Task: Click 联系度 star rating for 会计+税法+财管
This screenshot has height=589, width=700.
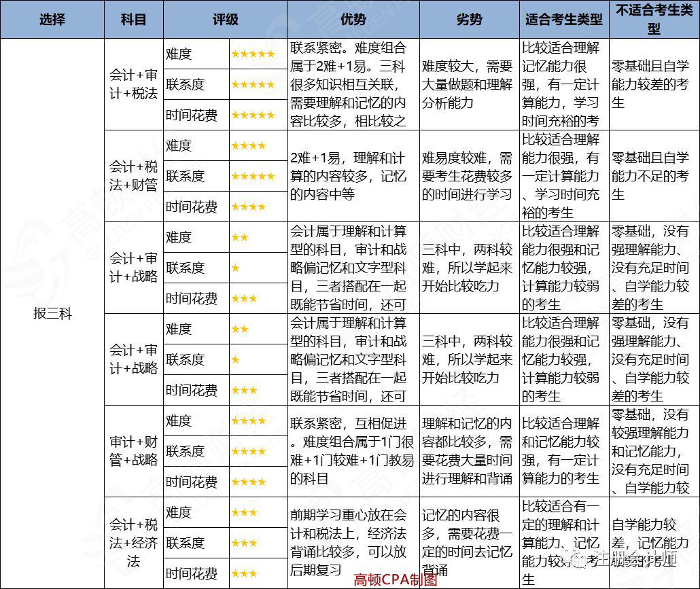Action: pos(253,177)
